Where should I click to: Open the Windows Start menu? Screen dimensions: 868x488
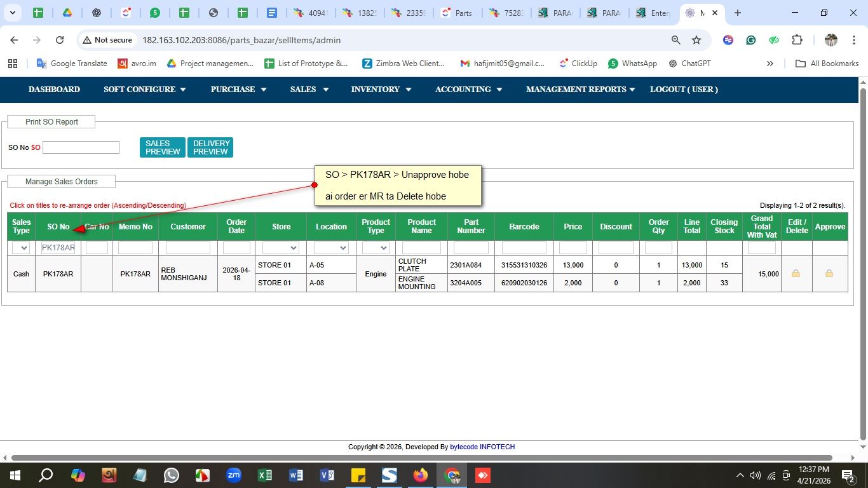point(14,475)
